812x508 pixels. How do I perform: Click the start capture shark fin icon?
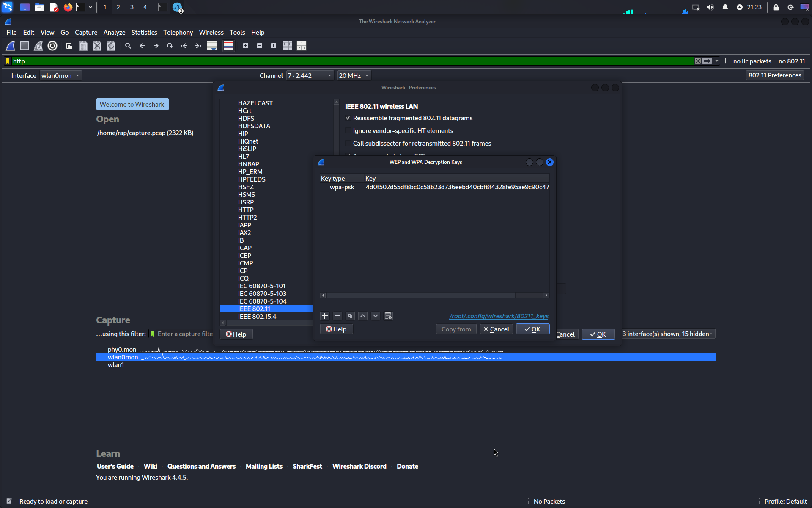point(11,46)
